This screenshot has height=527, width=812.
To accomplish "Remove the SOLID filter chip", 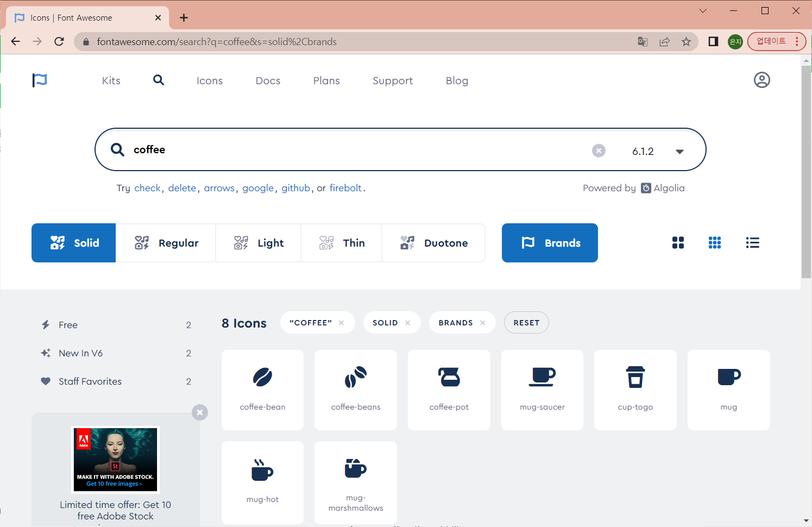I will click(408, 323).
